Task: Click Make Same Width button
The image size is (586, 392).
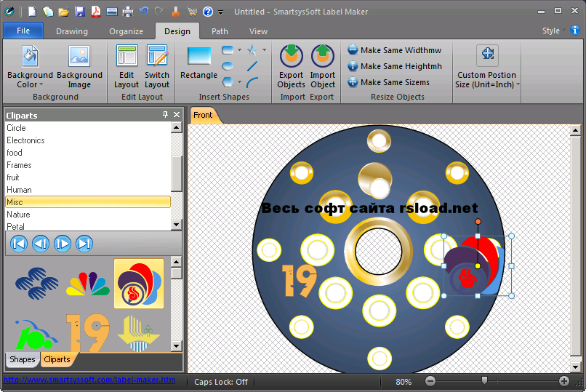Action: pyautogui.click(x=394, y=50)
